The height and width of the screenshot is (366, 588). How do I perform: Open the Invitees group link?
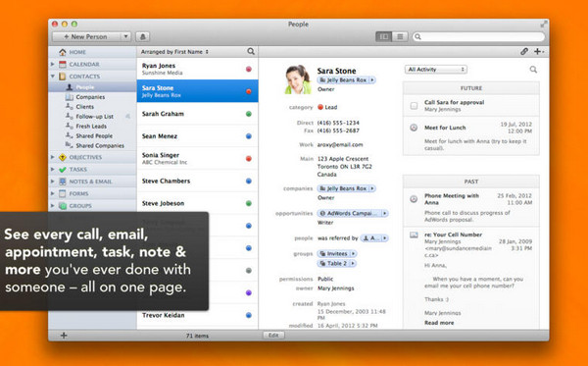coord(337,254)
